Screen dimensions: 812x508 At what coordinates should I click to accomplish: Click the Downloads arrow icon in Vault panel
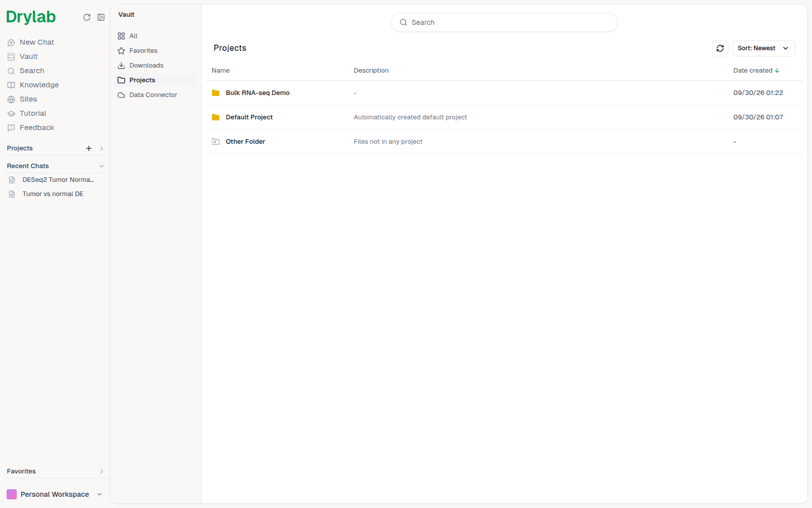pos(121,66)
